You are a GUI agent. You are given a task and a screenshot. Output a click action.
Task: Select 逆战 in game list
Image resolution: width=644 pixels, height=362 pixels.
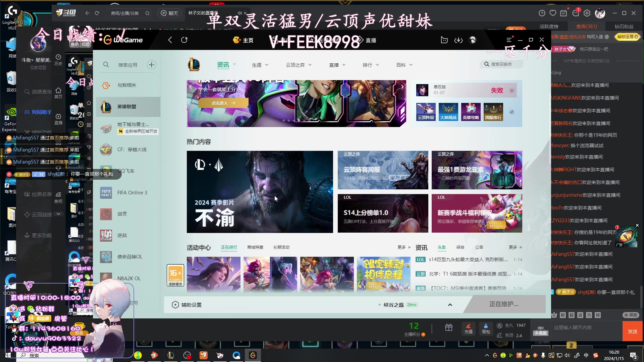[128, 235]
